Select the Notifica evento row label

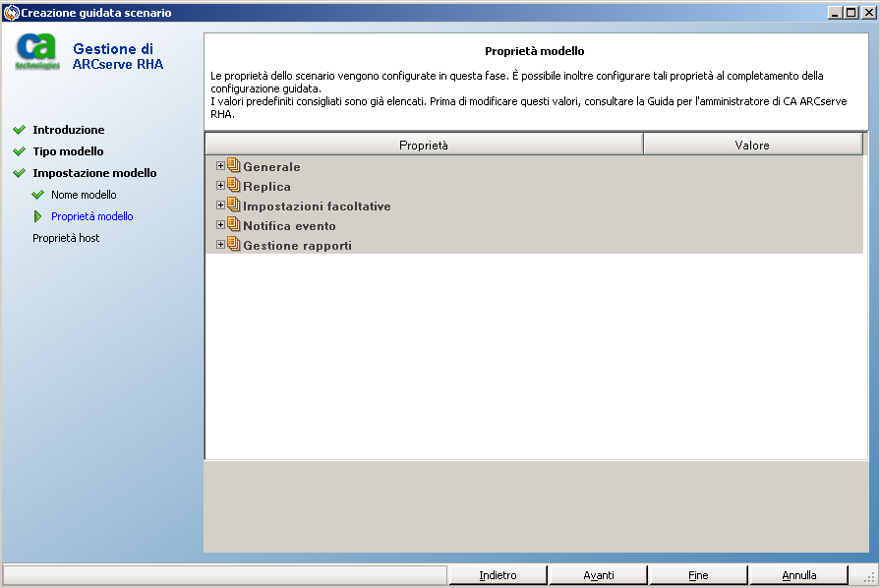click(289, 225)
